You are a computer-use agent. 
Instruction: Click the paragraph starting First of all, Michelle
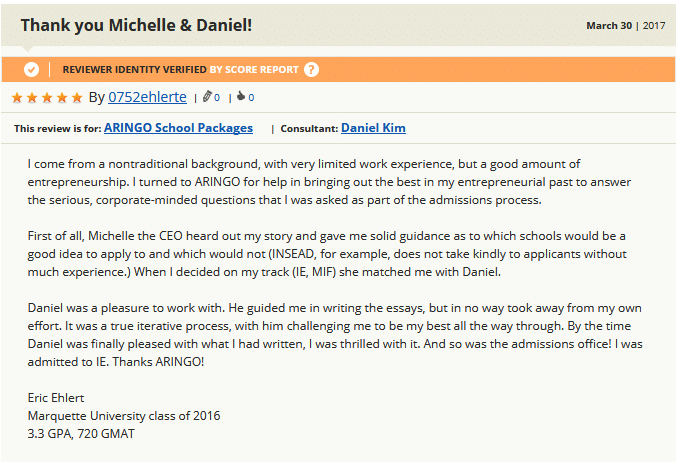click(x=327, y=254)
